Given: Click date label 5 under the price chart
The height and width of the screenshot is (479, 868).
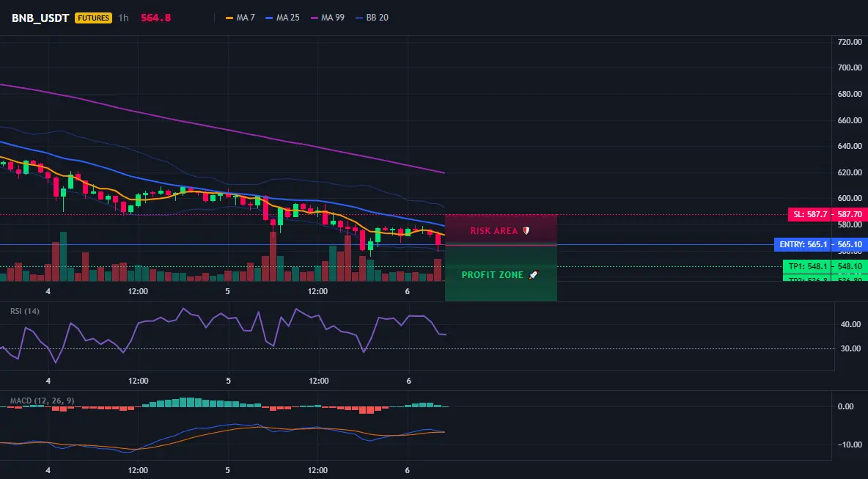Looking at the screenshot, I should coord(227,291).
